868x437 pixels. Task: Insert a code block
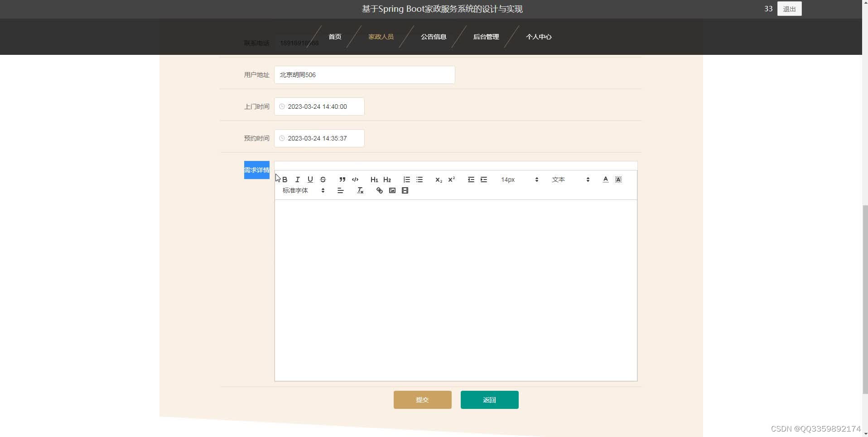tap(355, 180)
